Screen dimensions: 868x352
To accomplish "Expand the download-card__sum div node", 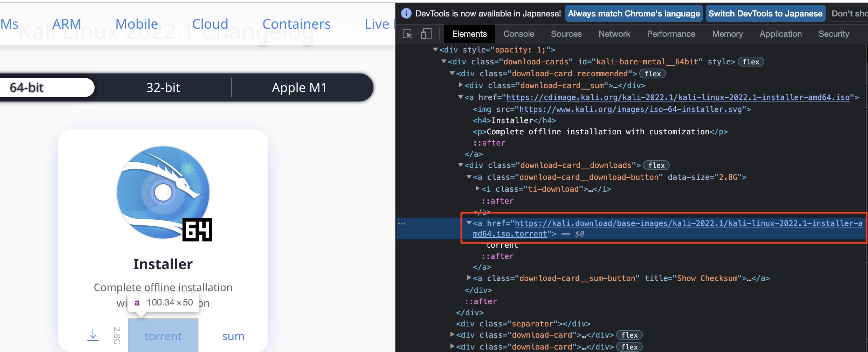I will coord(461,85).
